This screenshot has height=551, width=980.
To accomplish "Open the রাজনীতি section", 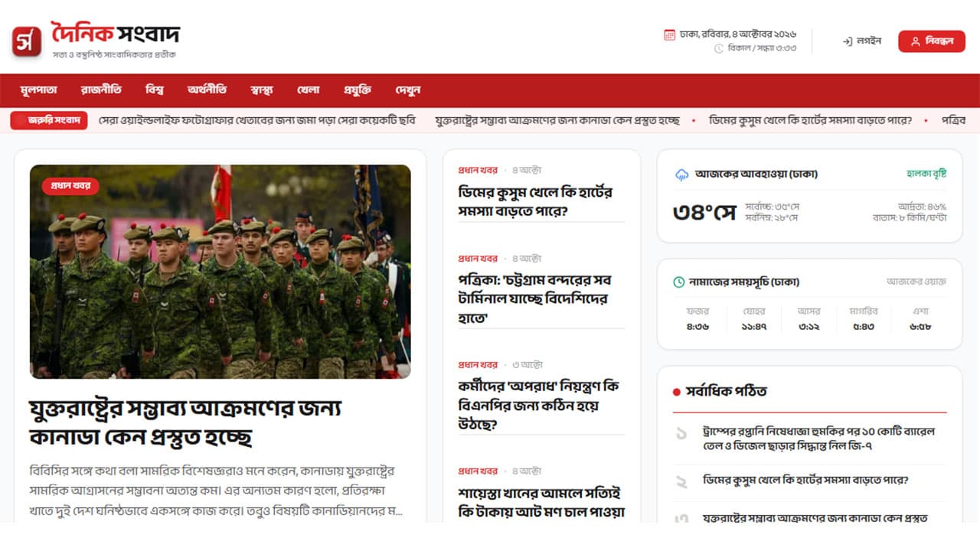I will pos(101,90).
